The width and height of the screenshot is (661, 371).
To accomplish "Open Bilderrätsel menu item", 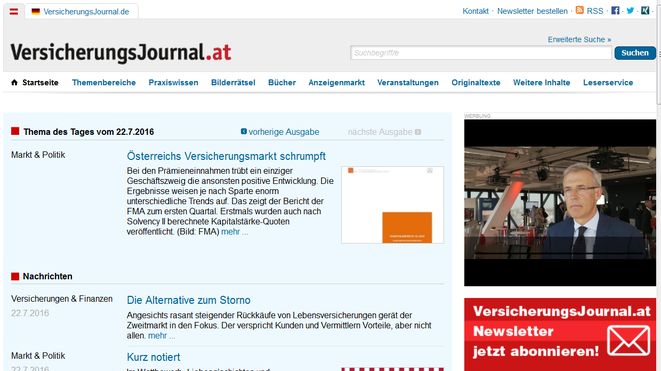I will pos(233,83).
